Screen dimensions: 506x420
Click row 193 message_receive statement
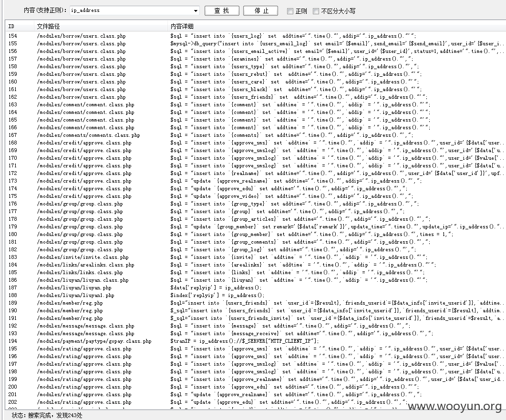302,334
